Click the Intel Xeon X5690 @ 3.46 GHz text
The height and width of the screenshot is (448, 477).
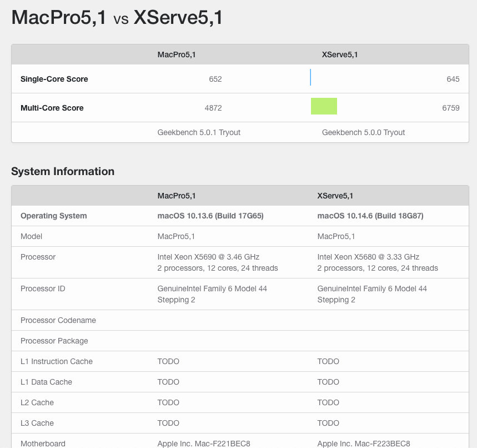pos(208,257)
